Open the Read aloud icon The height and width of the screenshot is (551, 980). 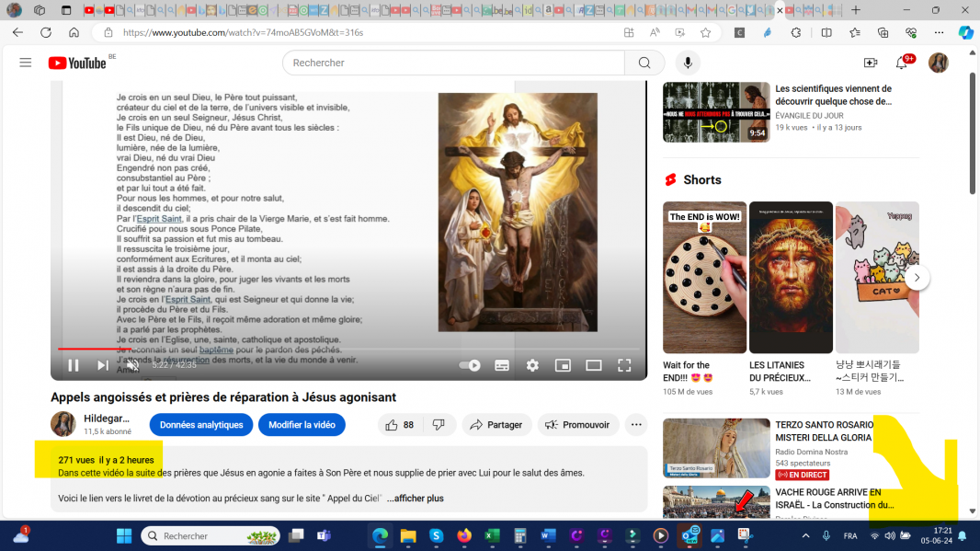point(655,32)
